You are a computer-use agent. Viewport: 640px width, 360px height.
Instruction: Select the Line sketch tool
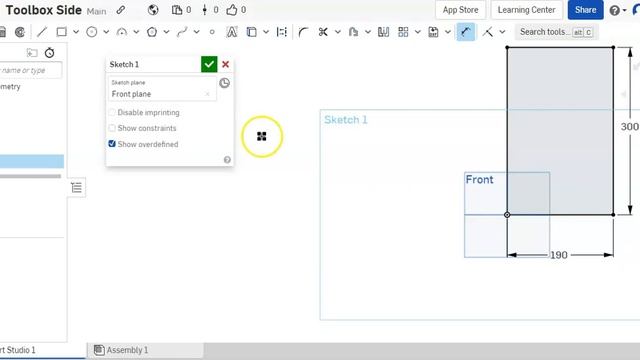click(x=42, y=32)
